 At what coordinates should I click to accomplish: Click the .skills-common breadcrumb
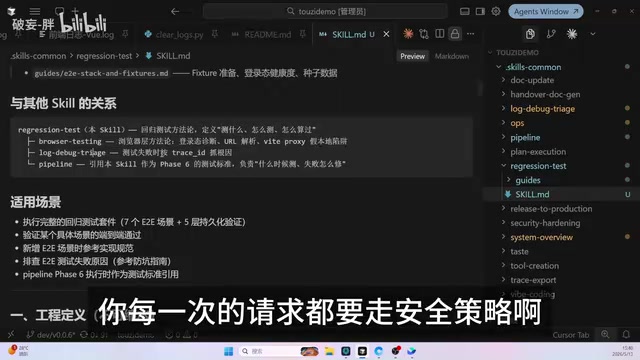pos(38,56)
